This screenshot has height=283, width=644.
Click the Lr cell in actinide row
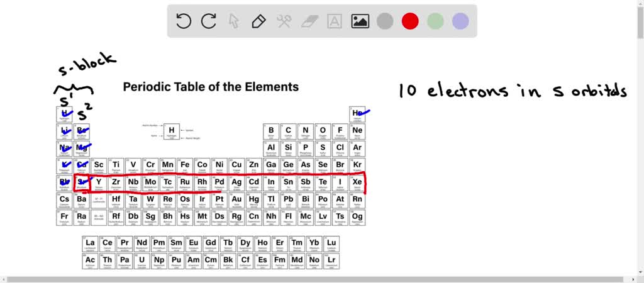click(x=331, y=260)
